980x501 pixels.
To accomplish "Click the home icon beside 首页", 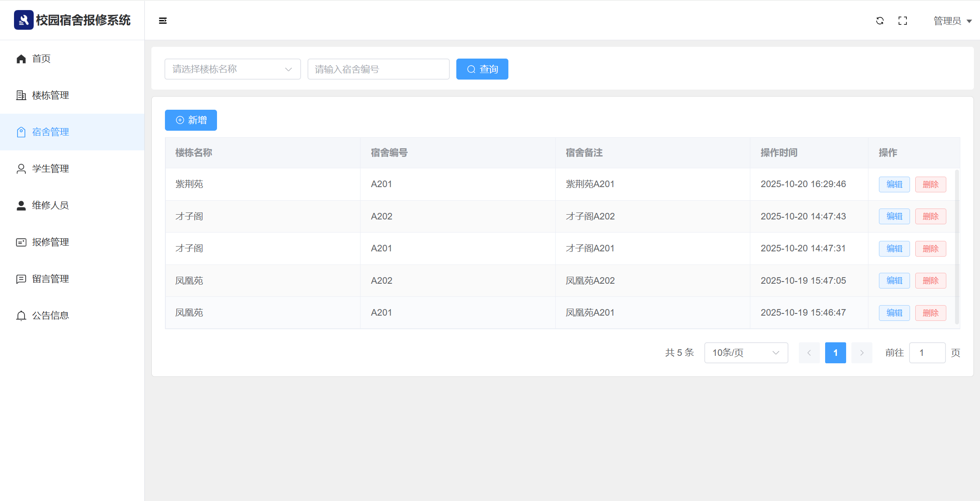I will point(21,59).
